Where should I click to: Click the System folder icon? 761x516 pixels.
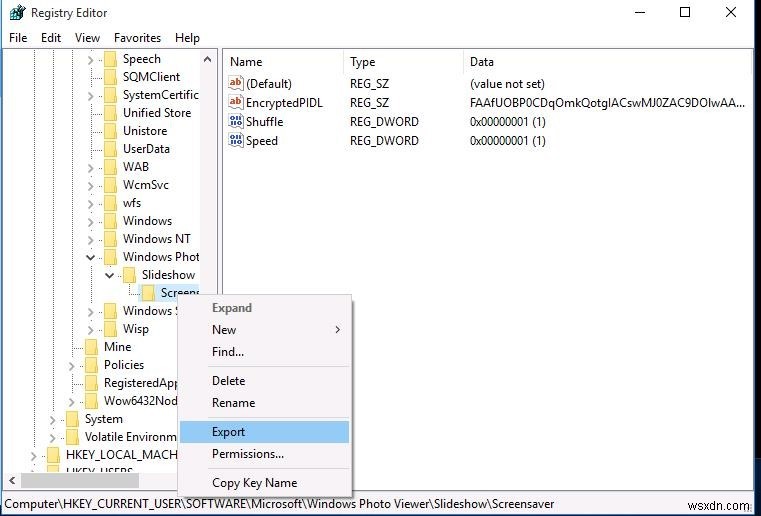(x=72, y=419)
